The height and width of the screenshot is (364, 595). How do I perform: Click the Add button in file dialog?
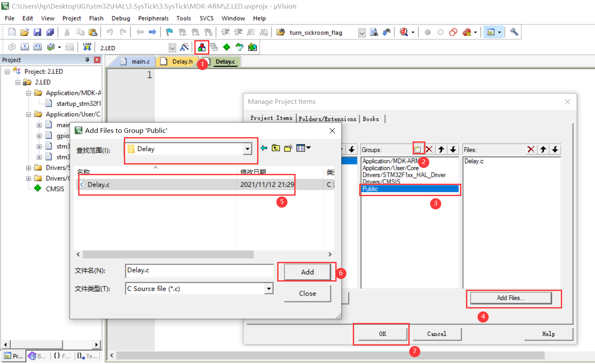pos(307,272)
